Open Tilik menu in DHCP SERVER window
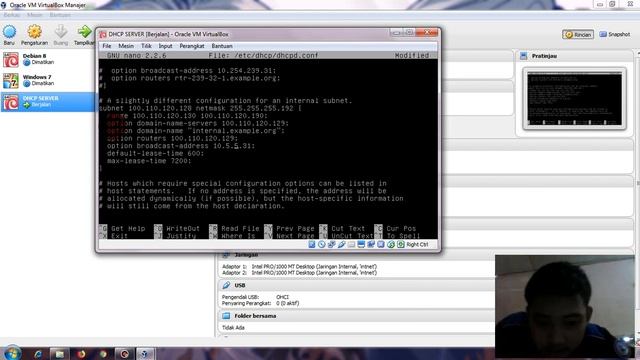The image size is (640, 360). click(x=146, y=46)
